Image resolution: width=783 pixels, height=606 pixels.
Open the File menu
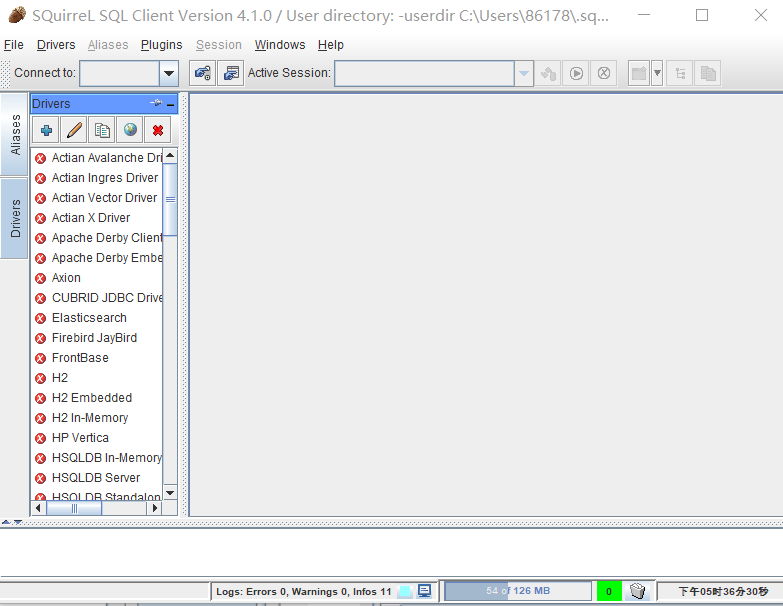[x=13, y=45]
